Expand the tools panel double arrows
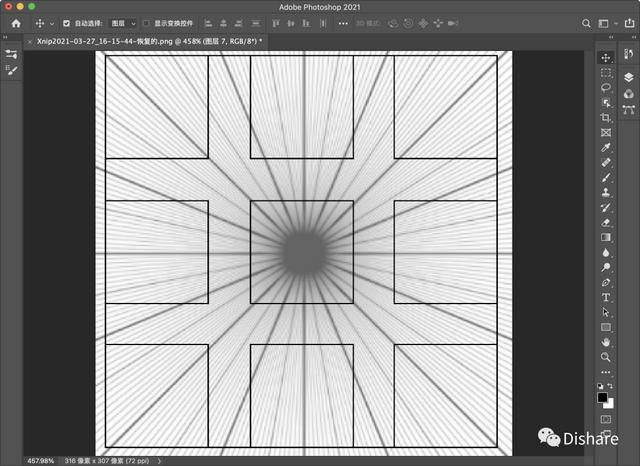 (x=611, y=37)
